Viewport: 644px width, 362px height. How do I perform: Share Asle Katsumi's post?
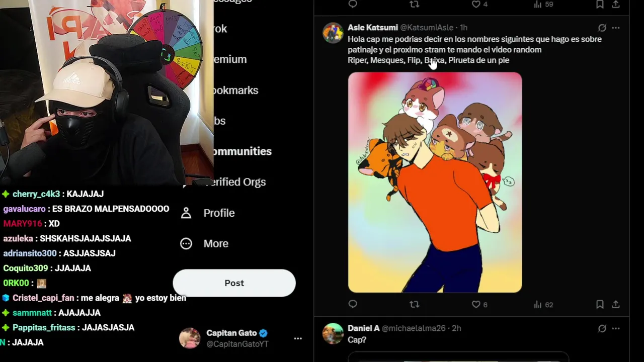(616, 304)
